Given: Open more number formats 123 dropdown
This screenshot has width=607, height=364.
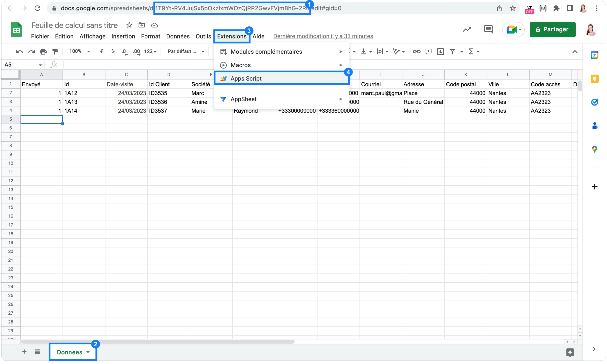Looking at the screenshot, I should coord(150,51).
